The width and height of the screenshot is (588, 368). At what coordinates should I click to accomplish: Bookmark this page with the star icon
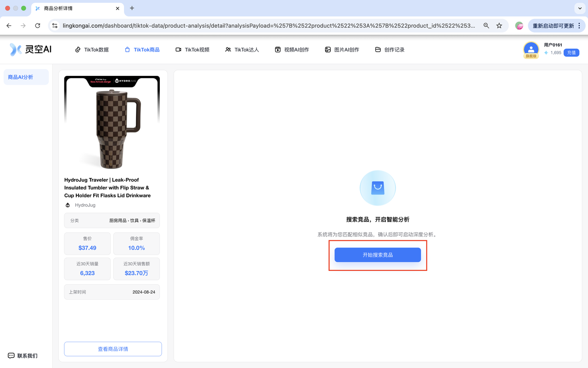(x=499, y=26)
